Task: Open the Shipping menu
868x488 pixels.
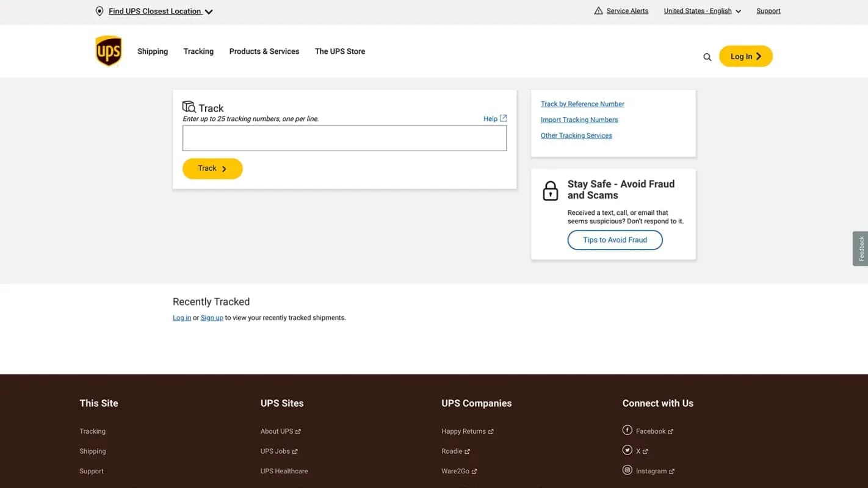Action: pyautogui.click(x=153, y=51)
